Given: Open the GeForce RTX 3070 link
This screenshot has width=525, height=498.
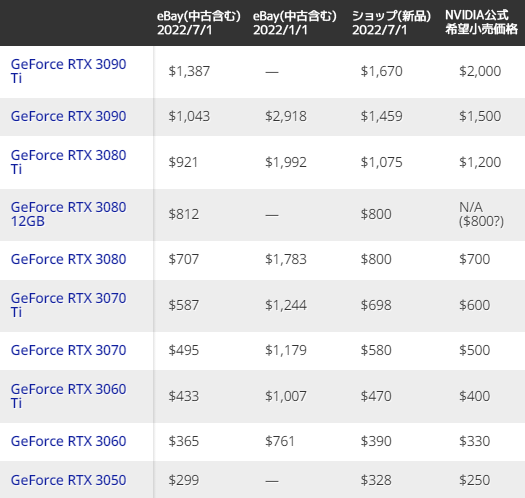Looking at the screenshot, I should pos(68,350).
